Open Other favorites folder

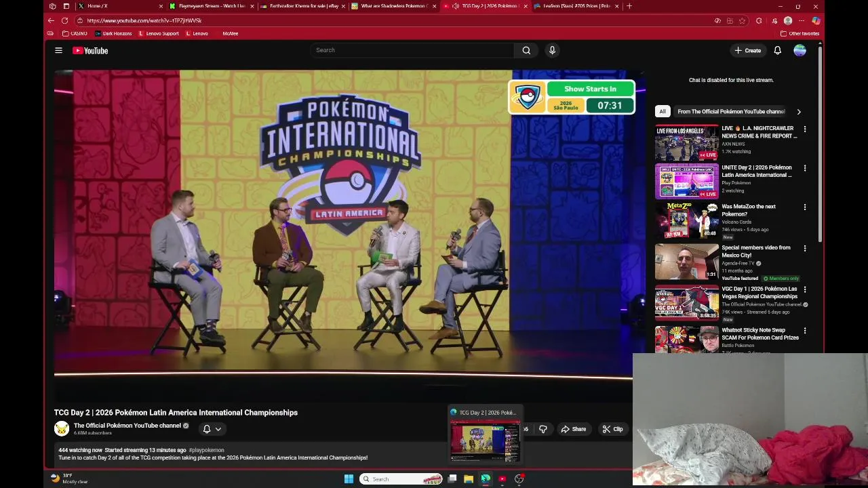click(800, 33)
